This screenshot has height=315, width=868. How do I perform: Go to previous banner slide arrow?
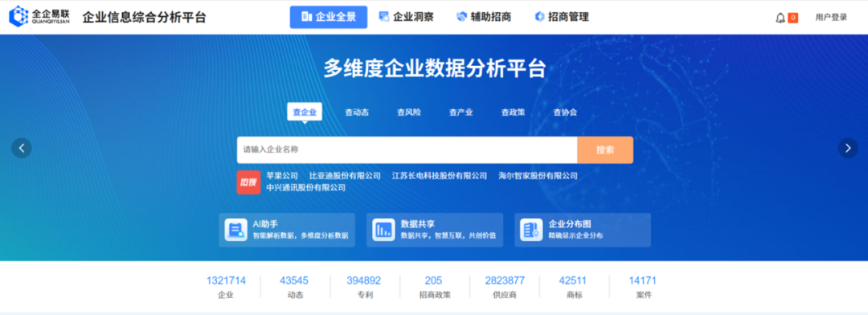click(x=22, y=148)
